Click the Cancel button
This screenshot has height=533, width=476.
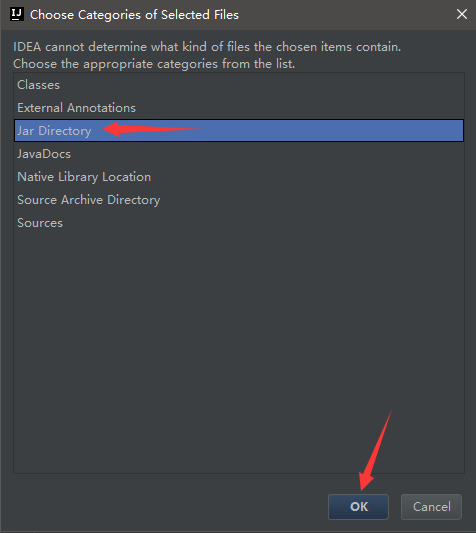pos(431,507)
